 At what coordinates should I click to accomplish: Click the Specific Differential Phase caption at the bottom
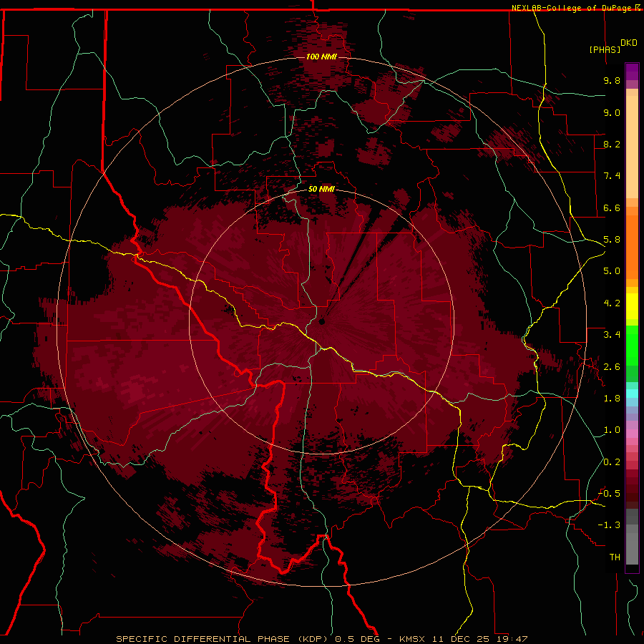pos(321,639)
